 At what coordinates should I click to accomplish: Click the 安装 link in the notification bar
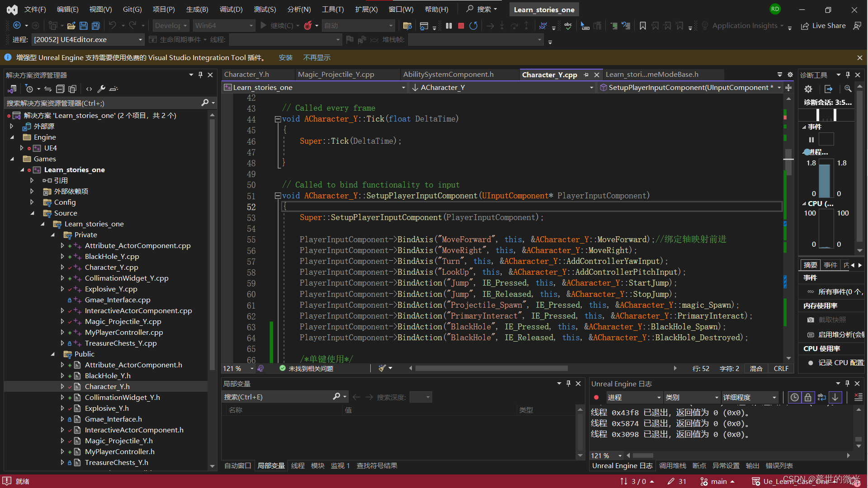(x=285, y=58)
